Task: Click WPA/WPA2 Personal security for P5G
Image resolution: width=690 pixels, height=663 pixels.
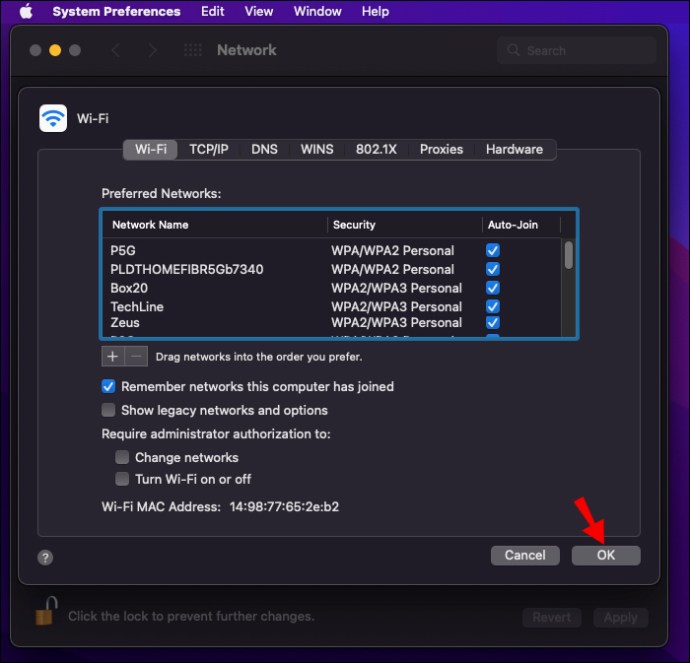Action: [393, 250]
